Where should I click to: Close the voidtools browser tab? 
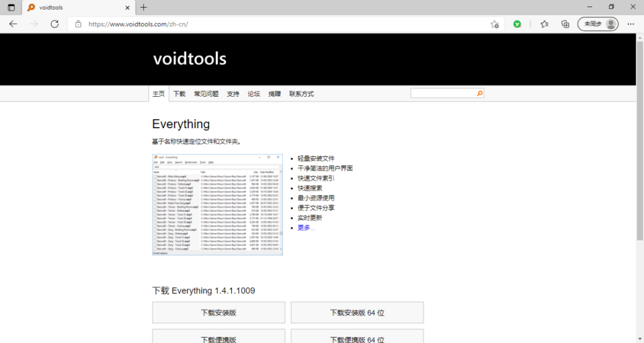[128, 7]
